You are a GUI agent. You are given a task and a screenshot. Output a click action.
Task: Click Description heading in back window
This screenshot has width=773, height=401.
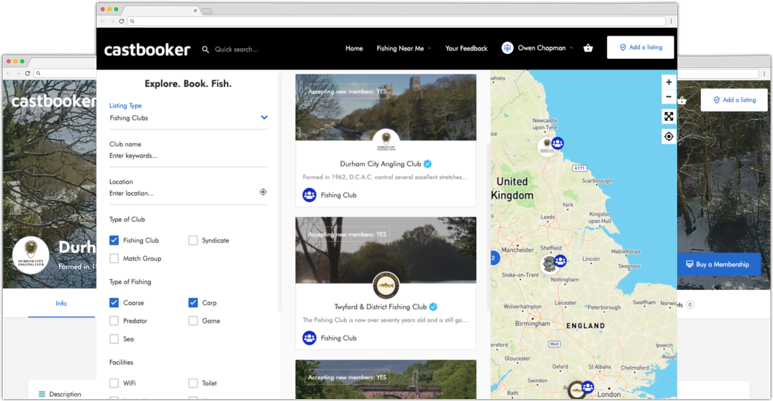(65, 394)
